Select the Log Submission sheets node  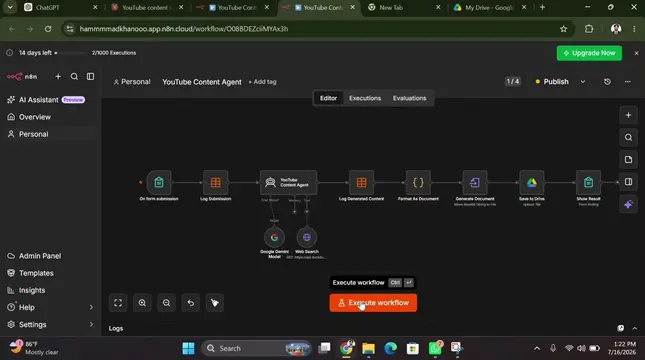coord(216,182)
